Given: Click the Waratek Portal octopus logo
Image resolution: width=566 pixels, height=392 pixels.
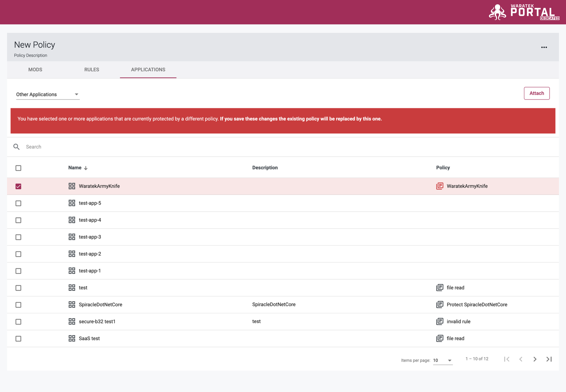Looking at the screenshot, I should pos(497,12).
